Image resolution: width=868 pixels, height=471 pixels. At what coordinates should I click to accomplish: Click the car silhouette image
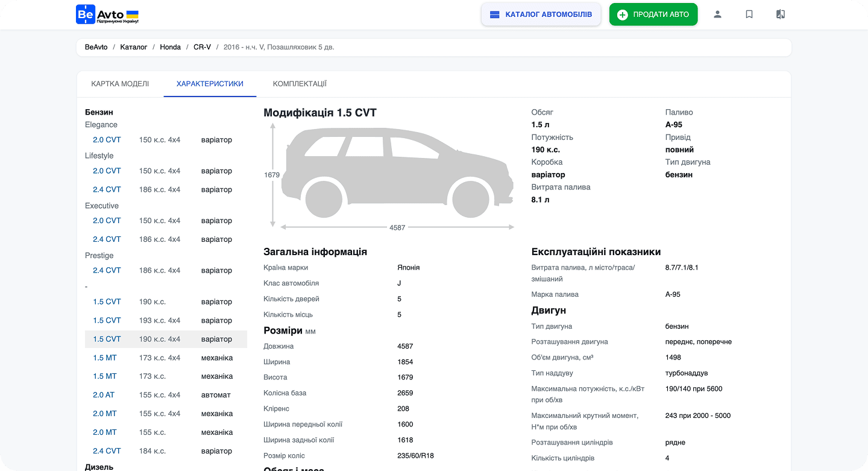tap(397, 172)
